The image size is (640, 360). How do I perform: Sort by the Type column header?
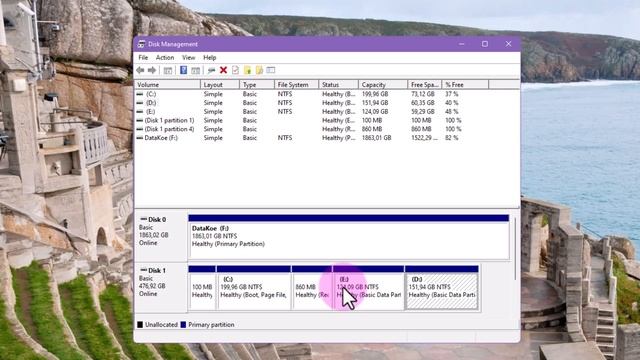coord(257,85)
